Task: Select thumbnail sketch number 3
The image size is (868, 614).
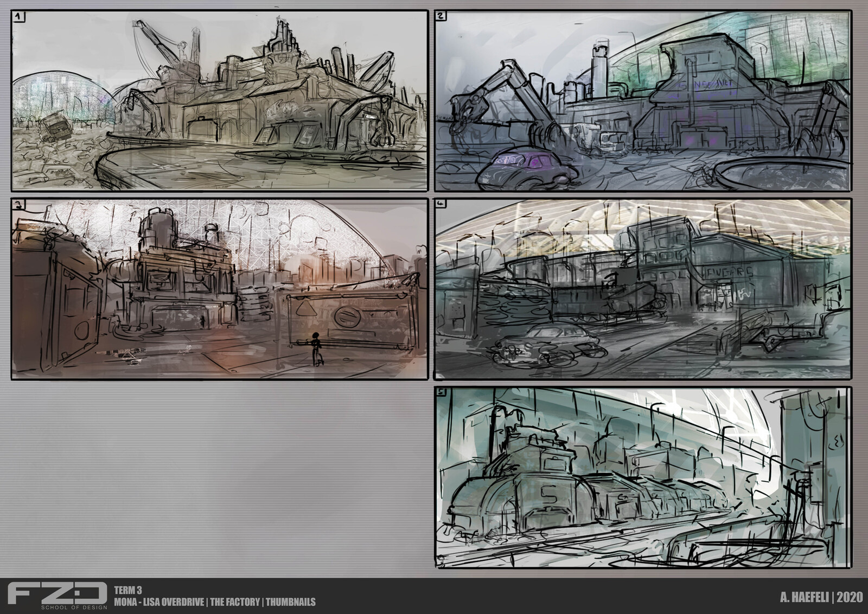Action: pyautogui.click(x=220, y=289)
